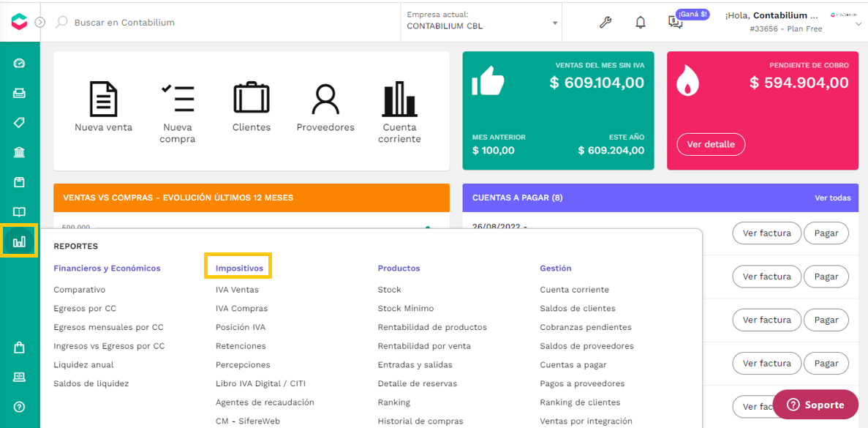Viewport: 868px width, 428px height.
Task: Open the cash register sidebar icon
Action: click(19, 93)
